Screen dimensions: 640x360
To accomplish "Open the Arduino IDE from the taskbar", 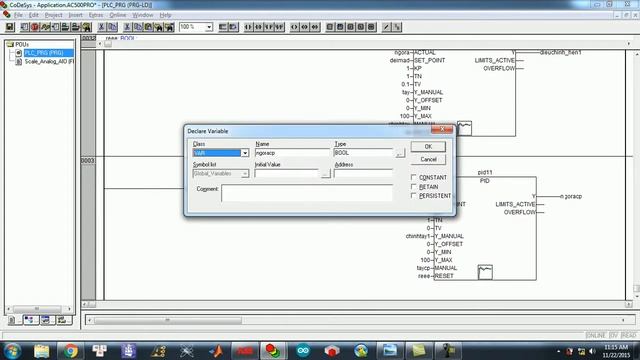I will pos(303,351).
